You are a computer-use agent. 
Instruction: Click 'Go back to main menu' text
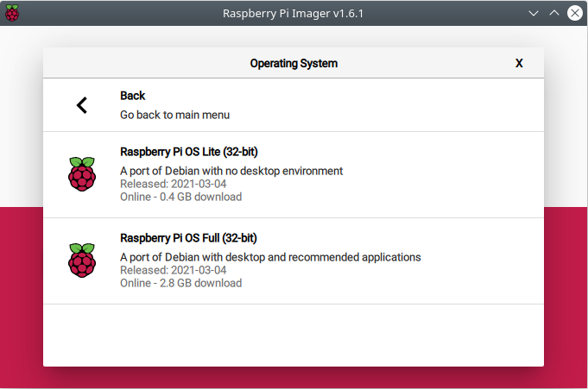click(x=174, y=115)
